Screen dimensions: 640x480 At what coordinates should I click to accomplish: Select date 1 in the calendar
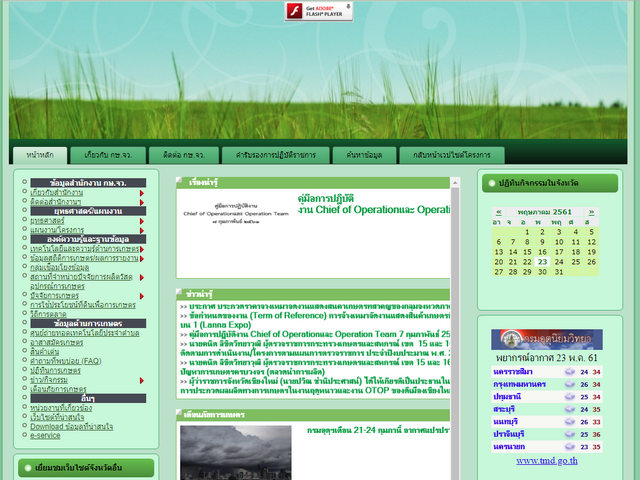pyautogui.click(x=527, y=232)
